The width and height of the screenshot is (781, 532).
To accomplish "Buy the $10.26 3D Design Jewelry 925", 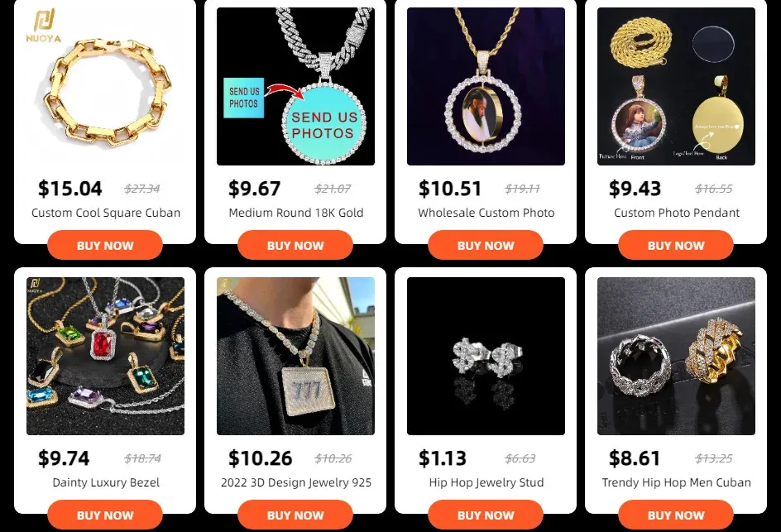I will pyautogui.click(x=295, y=515).
